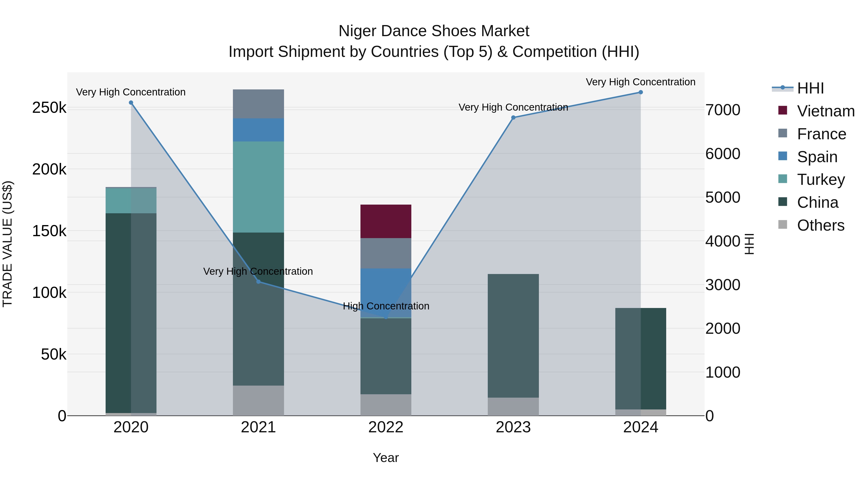The height and width of the screenshot is (488, 868).
Task: Click the 'TRADE VALUE (US$)' axis title
Action: (x=7, y=244)
